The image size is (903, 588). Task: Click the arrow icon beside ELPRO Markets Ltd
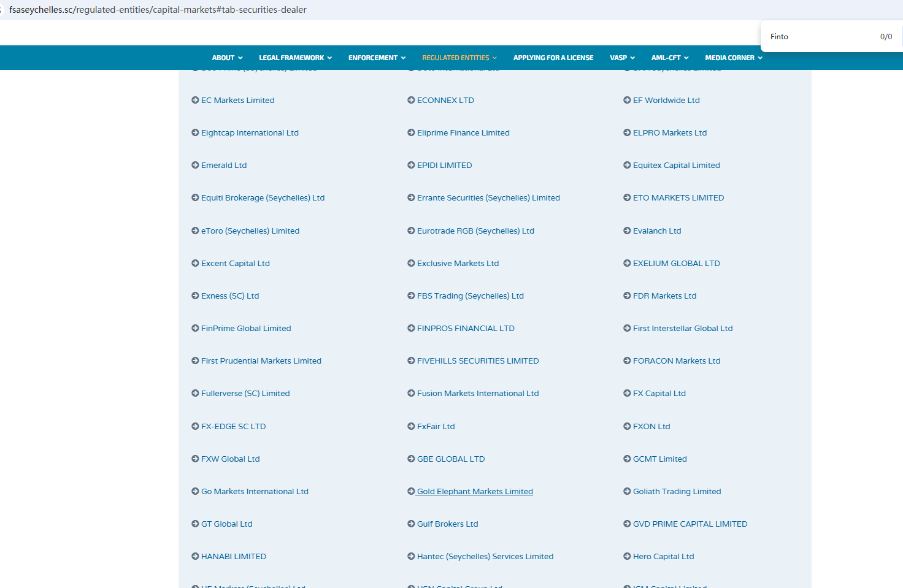(x=627, y=132)
